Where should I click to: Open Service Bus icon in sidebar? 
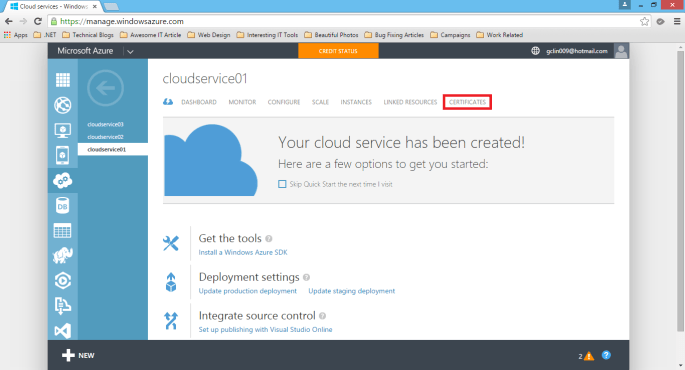(x=62, y=306)
